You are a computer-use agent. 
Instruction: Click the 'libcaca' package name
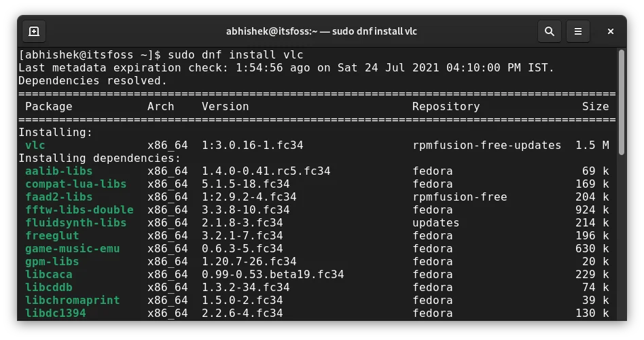coord(48,274)
